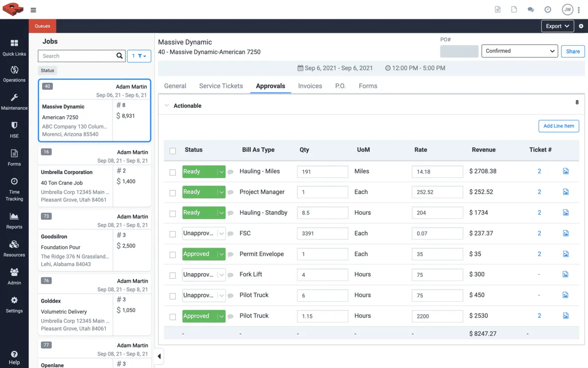Collapse the Actionable section
Image resolution: width=588 pixels, height=368 pixels.
167,105
